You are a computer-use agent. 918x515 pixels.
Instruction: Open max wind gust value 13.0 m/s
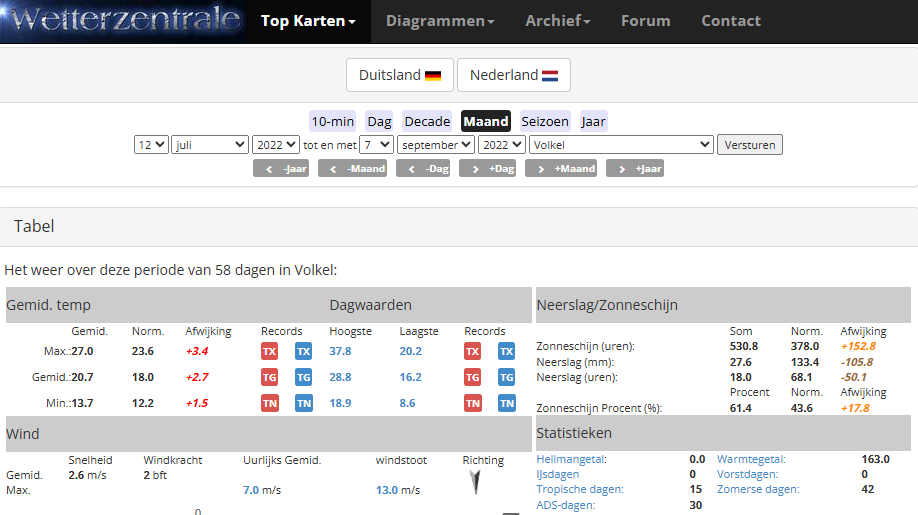click(386, 490)
